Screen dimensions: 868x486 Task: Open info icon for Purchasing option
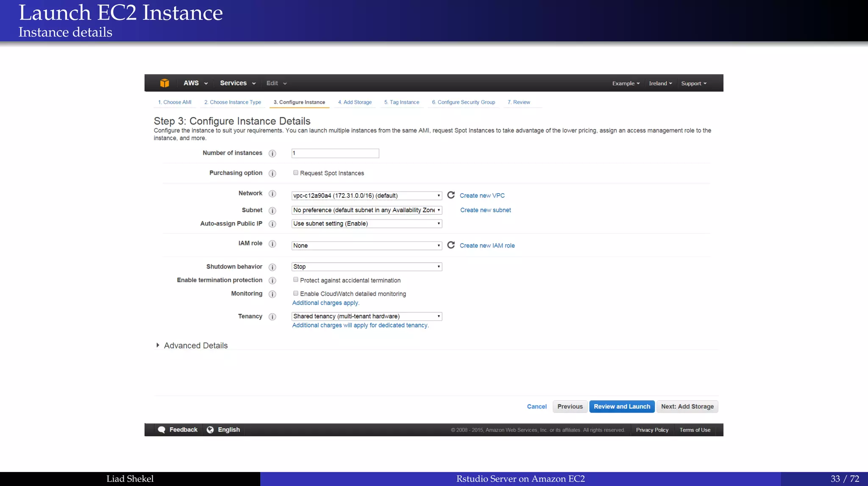[x=273, y=173]
